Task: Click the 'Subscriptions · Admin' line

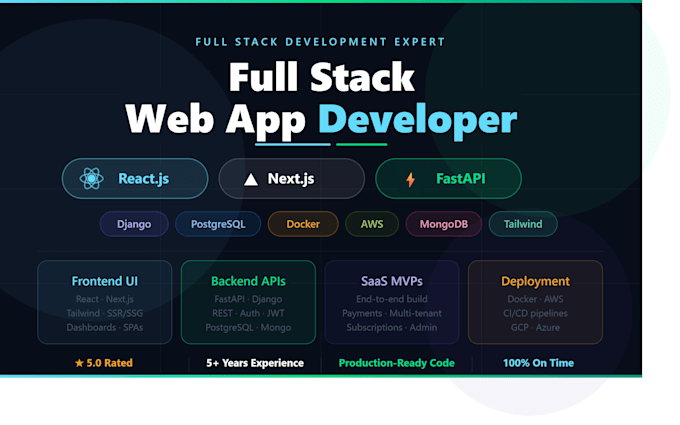Action: (x=392, y=327)
